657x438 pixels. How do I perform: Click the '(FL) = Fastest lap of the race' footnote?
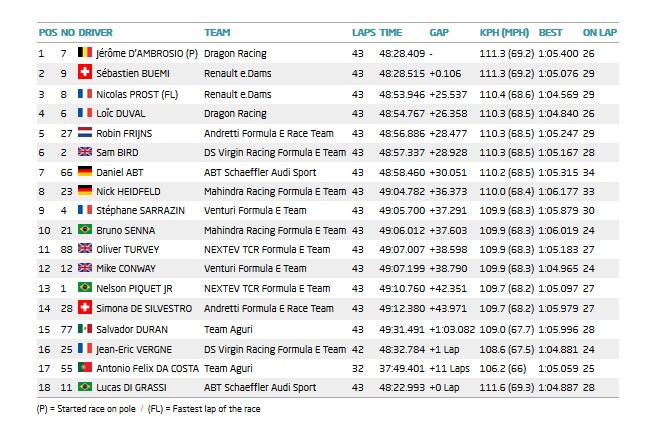[204, 409]
